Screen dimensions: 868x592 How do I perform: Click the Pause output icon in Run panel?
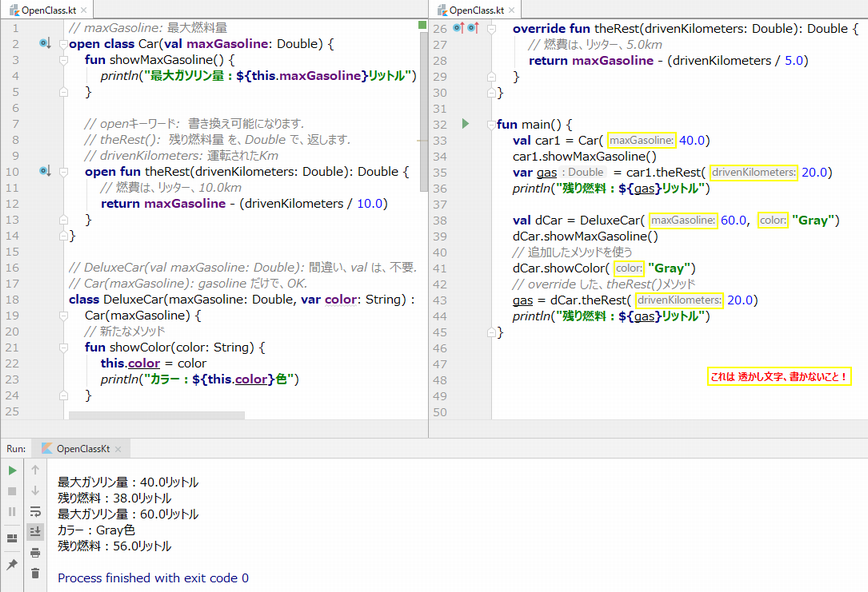[x=12, y=512]
